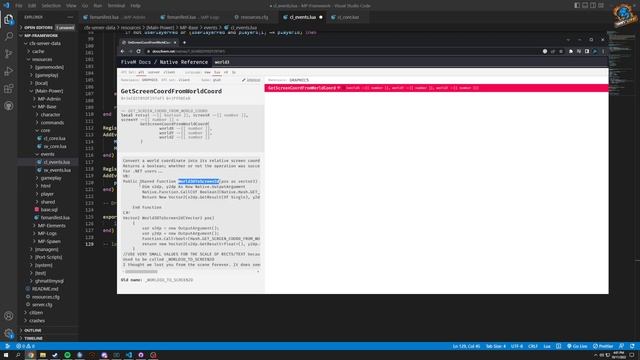The width and height of the screenshot is (640, 360).
Task: Open the Accounts icon in activity bar
Action: tap(9, 316)
